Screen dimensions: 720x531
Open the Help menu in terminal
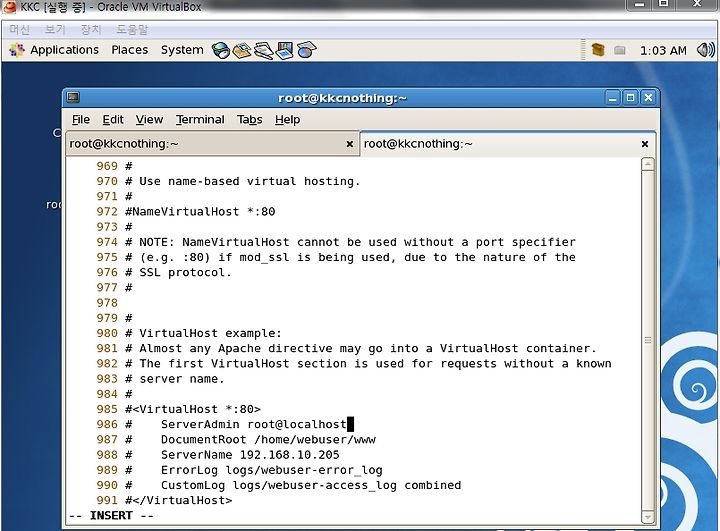[287, 119]
